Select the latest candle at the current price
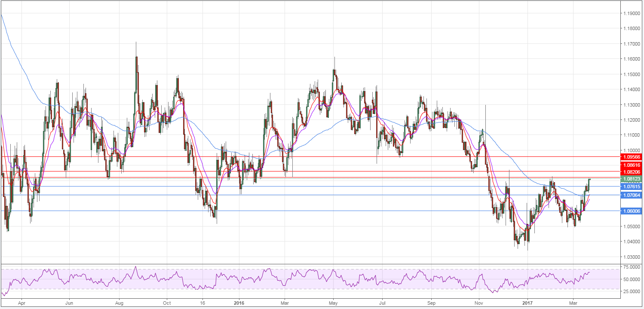This screenshot has width=644, height=309. [x=590, y=179]
